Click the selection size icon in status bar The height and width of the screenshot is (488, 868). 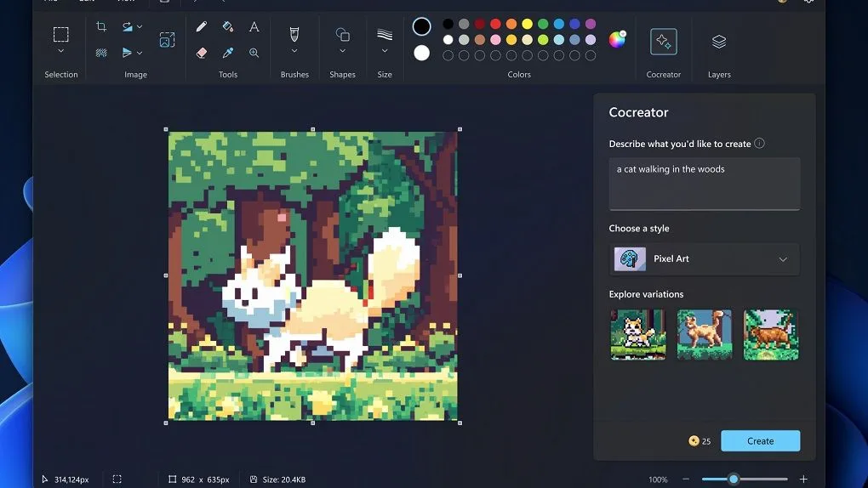pos(117,479)
